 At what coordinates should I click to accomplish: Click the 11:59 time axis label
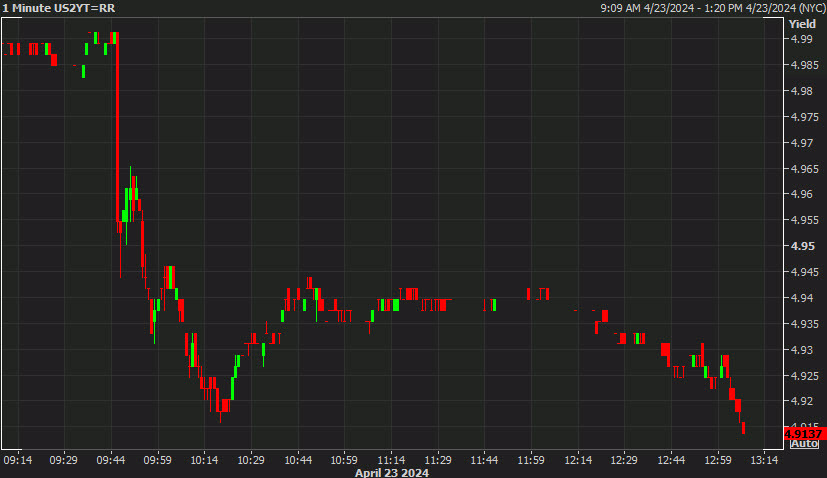tap(531, 460)
